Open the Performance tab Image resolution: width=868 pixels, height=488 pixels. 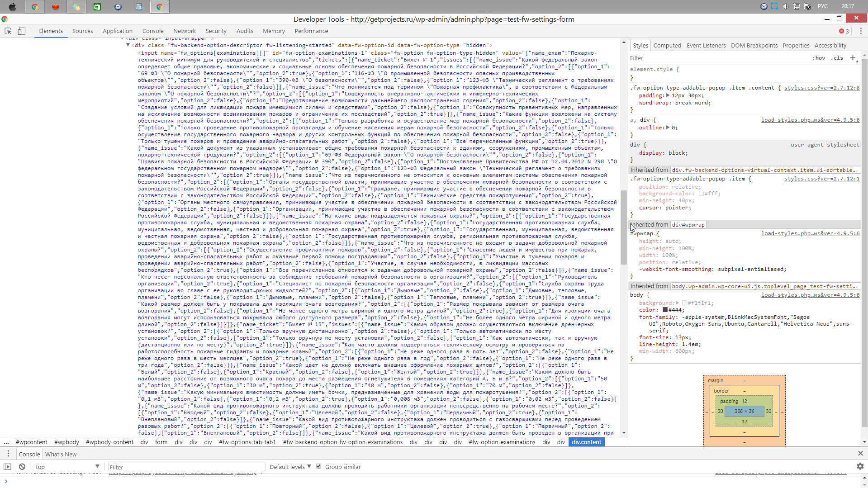(311, 31)
